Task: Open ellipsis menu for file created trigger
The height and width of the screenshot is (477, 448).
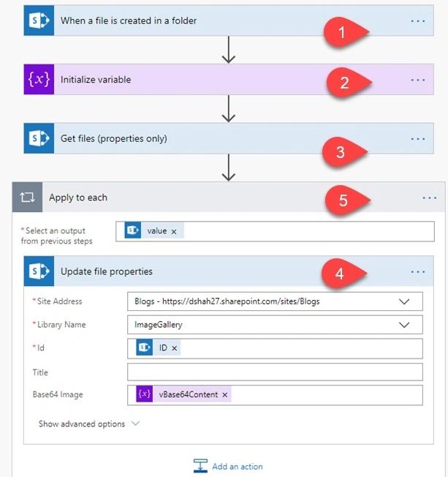Action: pos(418,21)
